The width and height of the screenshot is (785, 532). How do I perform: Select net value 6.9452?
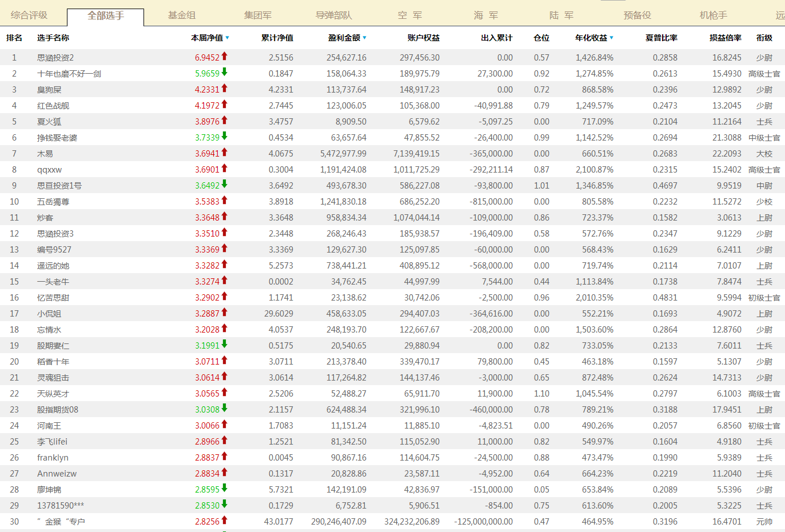click(x=207, y=58)
